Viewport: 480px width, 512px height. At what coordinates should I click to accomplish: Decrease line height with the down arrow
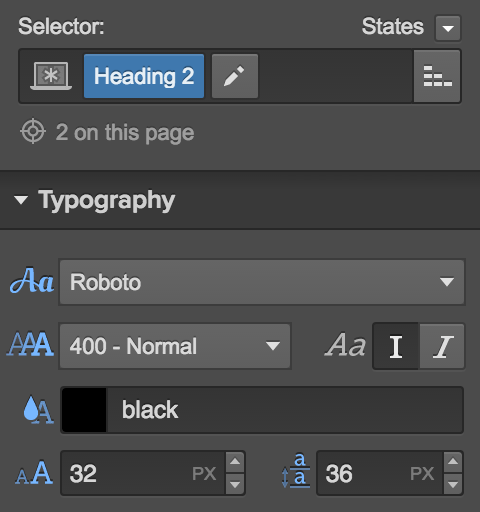tap(453, 484)
